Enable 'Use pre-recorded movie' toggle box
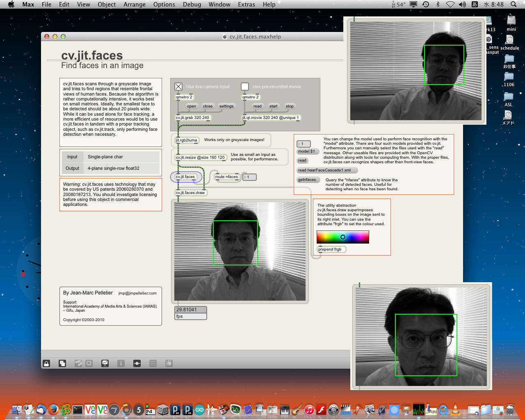Screen dimensions: 525x420 [x=245, y=87]
